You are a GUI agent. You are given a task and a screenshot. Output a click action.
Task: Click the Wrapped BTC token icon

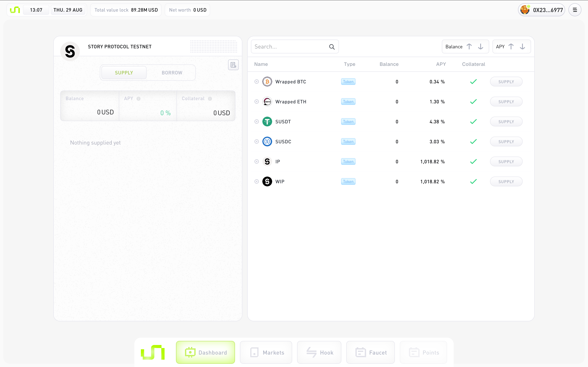click(x=267, y=82)
